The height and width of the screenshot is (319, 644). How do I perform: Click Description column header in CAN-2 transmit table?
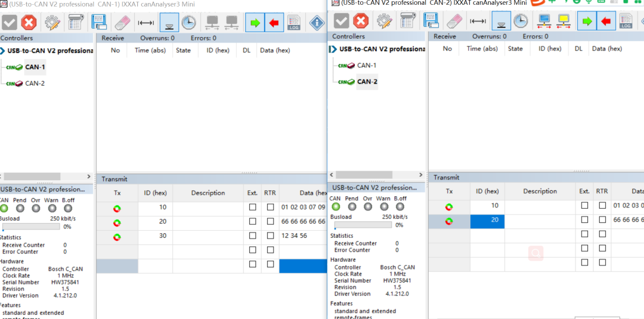click(540, 191)
